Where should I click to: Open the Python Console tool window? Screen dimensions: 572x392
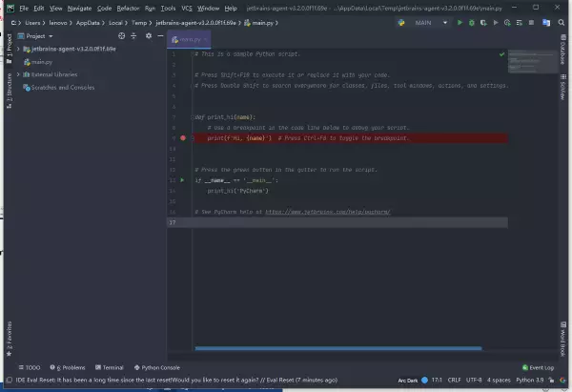pyautogui.click(x=157, y=367)
